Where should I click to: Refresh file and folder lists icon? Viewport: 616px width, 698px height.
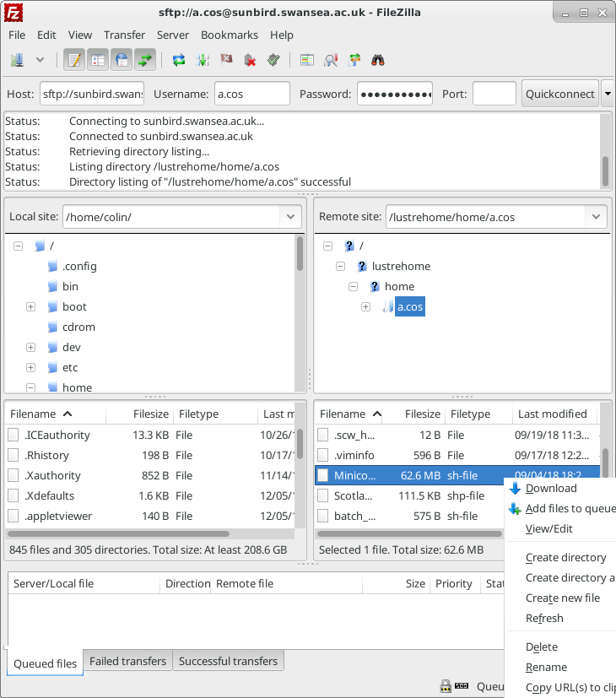179,60
